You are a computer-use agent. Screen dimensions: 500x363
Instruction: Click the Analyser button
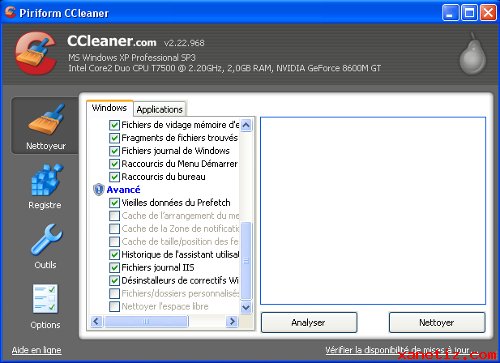309,322
